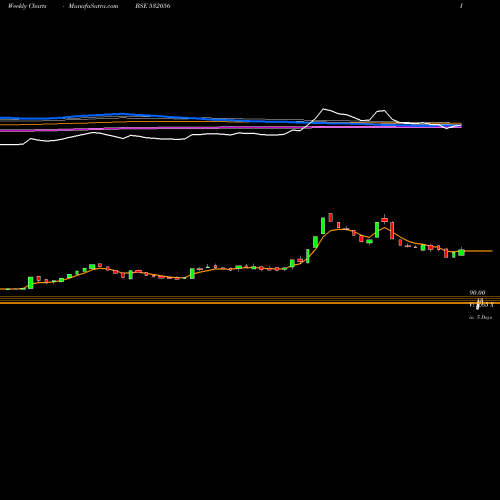This screenshot has height=500, width=500.
Task: Click the 'in 5 Days' label
Action: pyautogui.click(x=480, y=317)
